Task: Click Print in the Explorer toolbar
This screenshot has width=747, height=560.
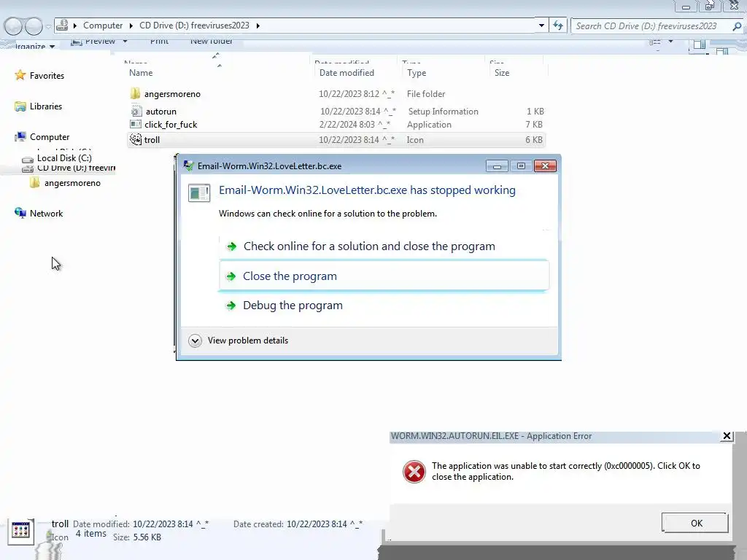Action: [x=159, y=42]
